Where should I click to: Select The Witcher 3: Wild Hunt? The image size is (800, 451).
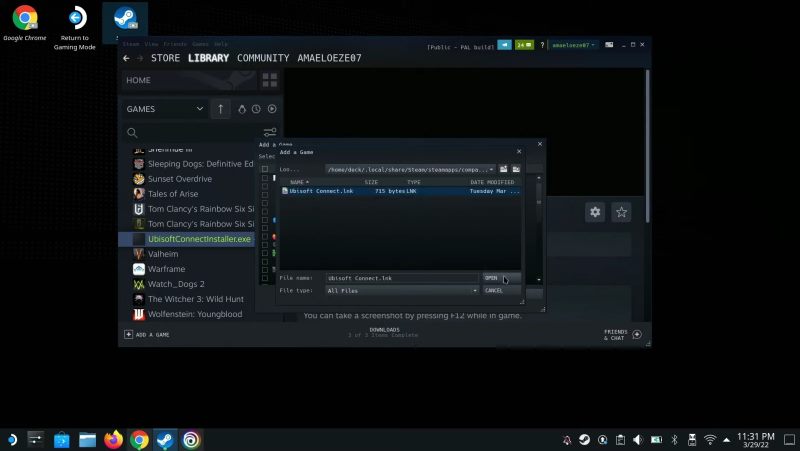[x=195, y=299]
